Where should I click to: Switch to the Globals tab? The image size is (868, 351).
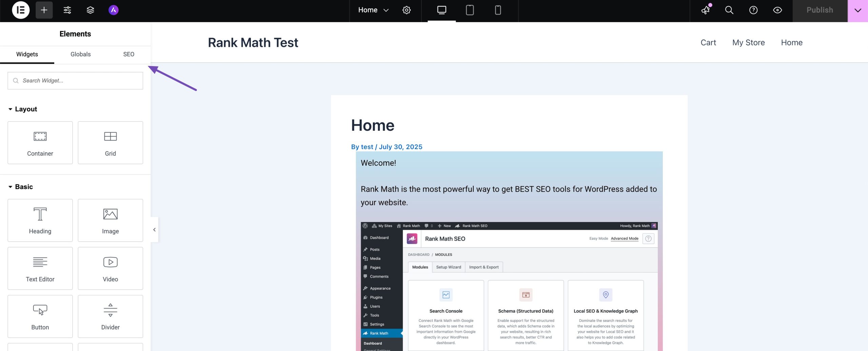[80, 54]
